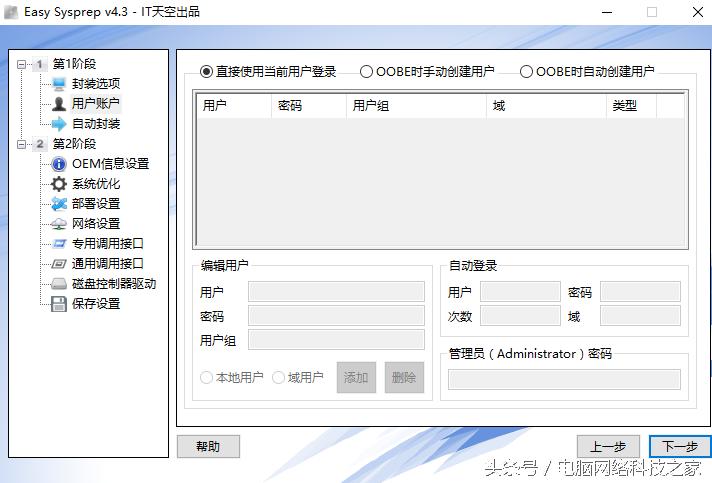Focus the Administrator 密码 field
The height and width of the screenshot is (483, 712).
[564, 380]
